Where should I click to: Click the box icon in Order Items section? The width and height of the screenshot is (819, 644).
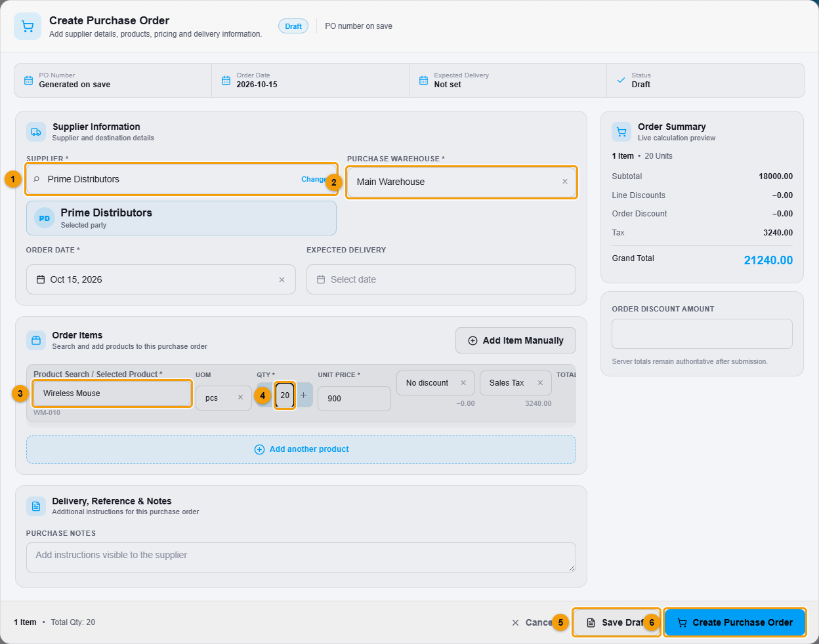click(36, 340)
